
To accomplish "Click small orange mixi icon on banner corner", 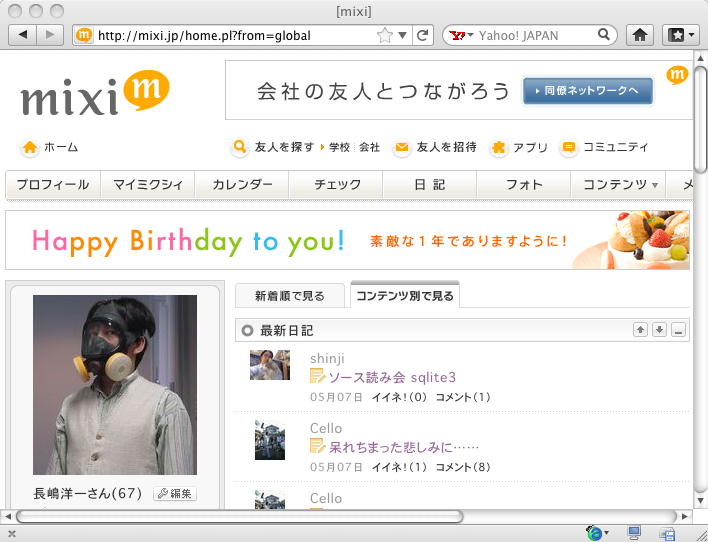I will coord(677,75).
